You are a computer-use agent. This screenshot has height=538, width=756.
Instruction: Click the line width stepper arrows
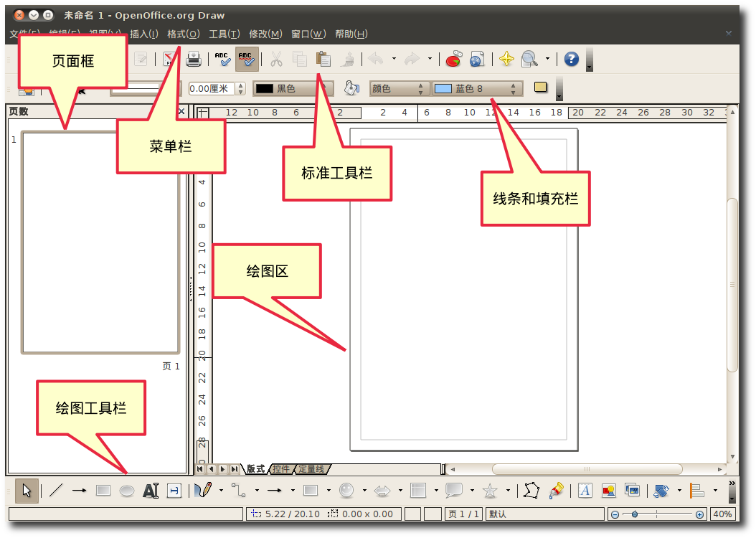[240, 89]
